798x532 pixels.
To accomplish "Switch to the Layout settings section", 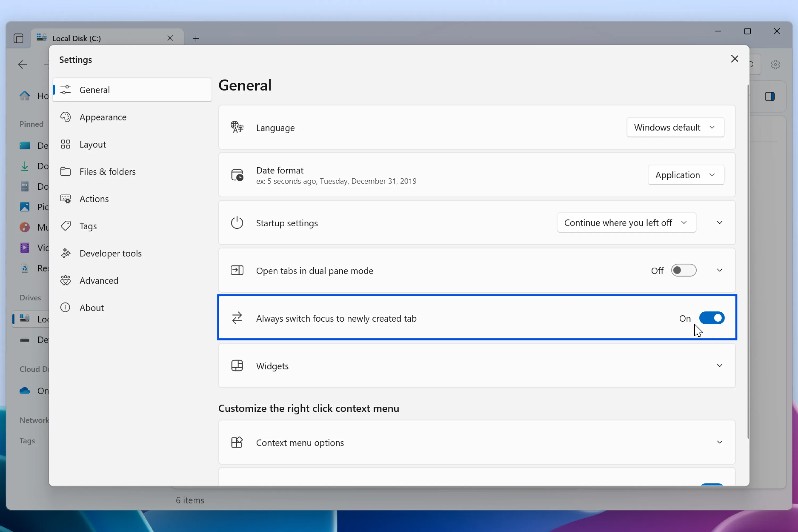I will tap(93, 144).
